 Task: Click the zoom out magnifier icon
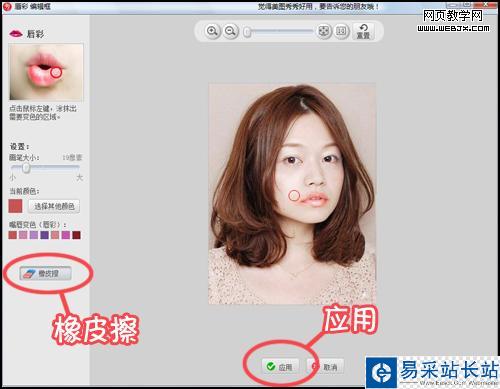click(x=231, y=31)
